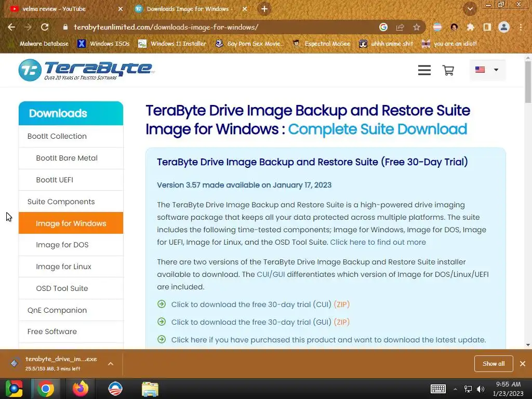The width and height of the screenshot is (532, 399).
Task: Open Chrome's three-dot menu
Action: pos(521,27)
